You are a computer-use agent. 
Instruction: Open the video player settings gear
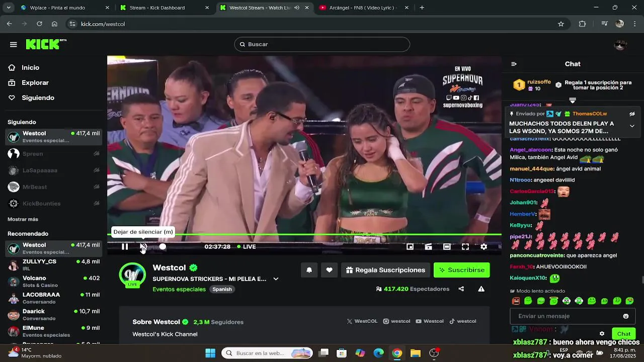484,246
